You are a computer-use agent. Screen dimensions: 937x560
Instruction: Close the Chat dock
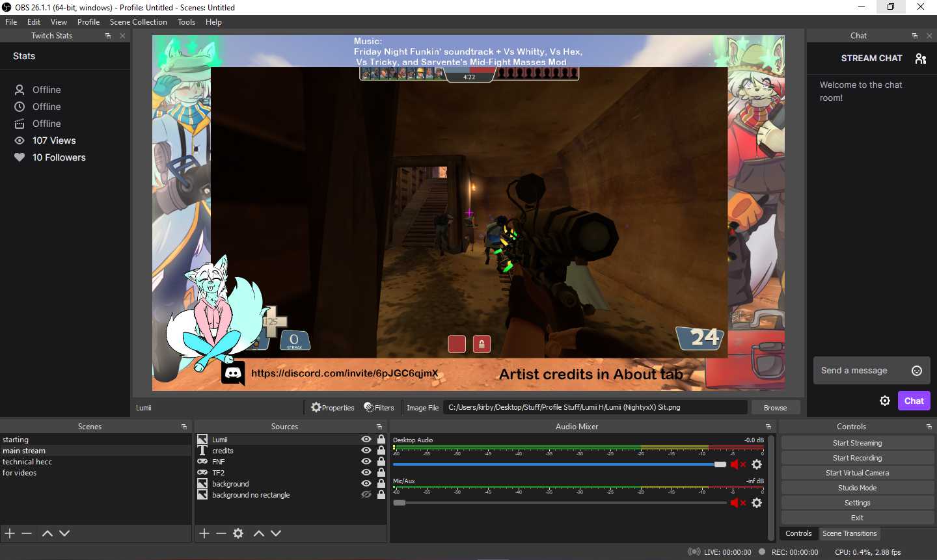click(x=929, y=36)
